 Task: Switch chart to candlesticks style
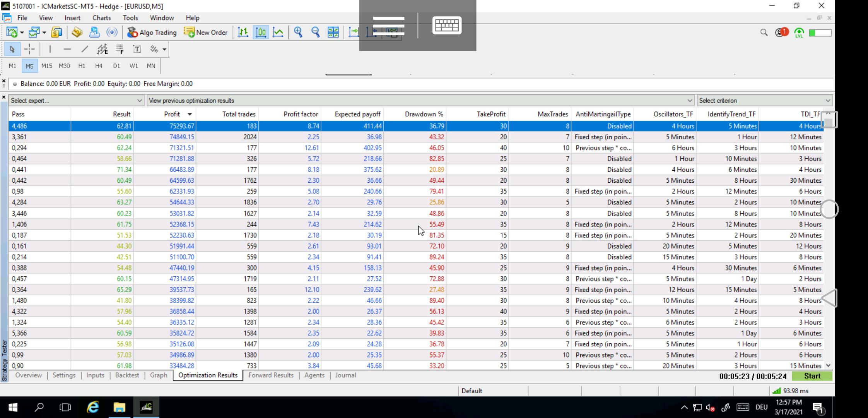click(x=261, y=33)
